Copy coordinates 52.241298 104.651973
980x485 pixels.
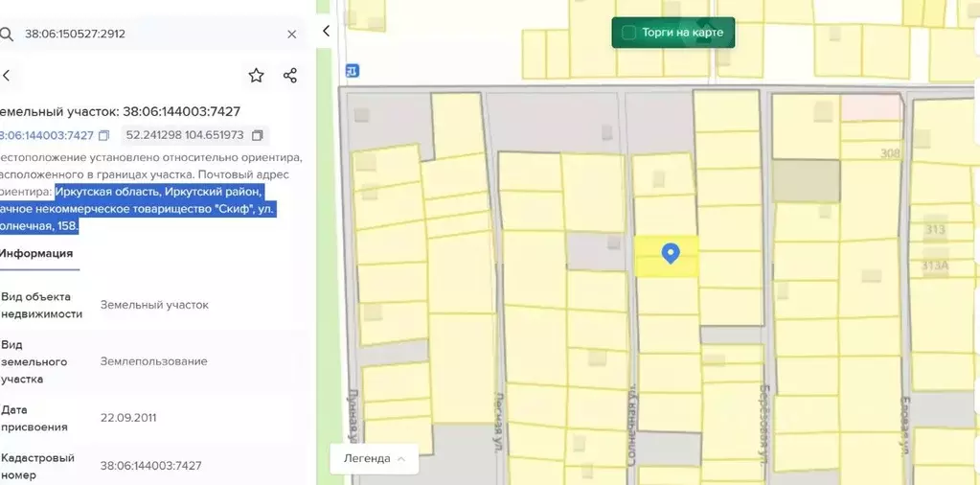coord(257,135)
